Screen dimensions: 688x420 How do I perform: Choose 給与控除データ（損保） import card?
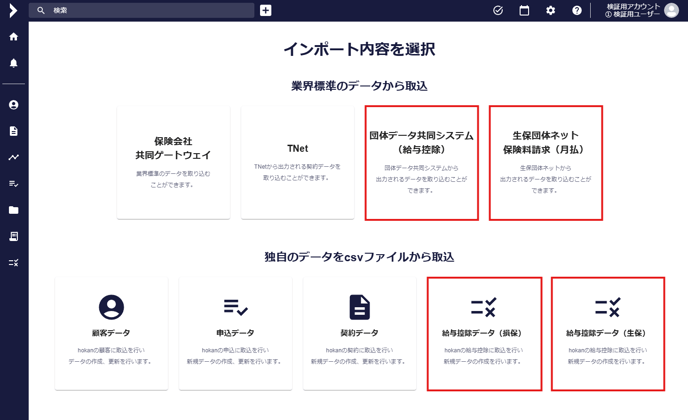click(483, 334)
